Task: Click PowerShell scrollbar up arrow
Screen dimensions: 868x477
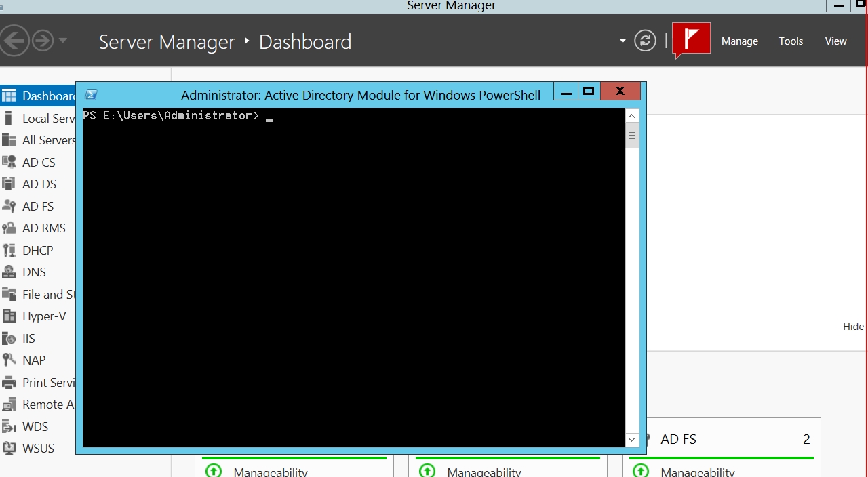Action: click(632, 117)
